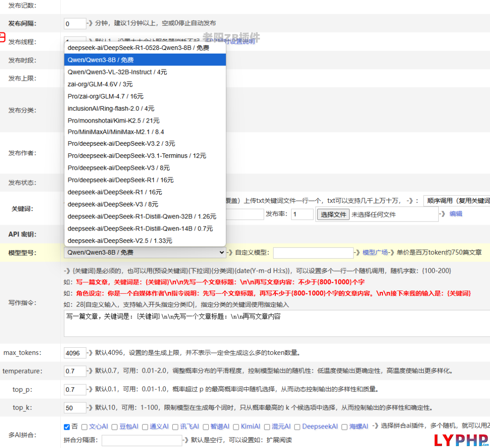Toggle the 豆包AI checkbox
Image resolution: width=490 pixels, height=448 pixels.
coord(115,427)
